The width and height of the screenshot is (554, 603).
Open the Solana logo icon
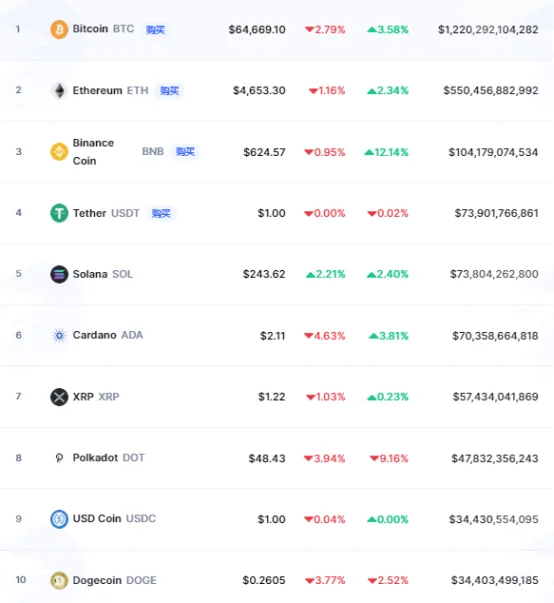point(59,274)
